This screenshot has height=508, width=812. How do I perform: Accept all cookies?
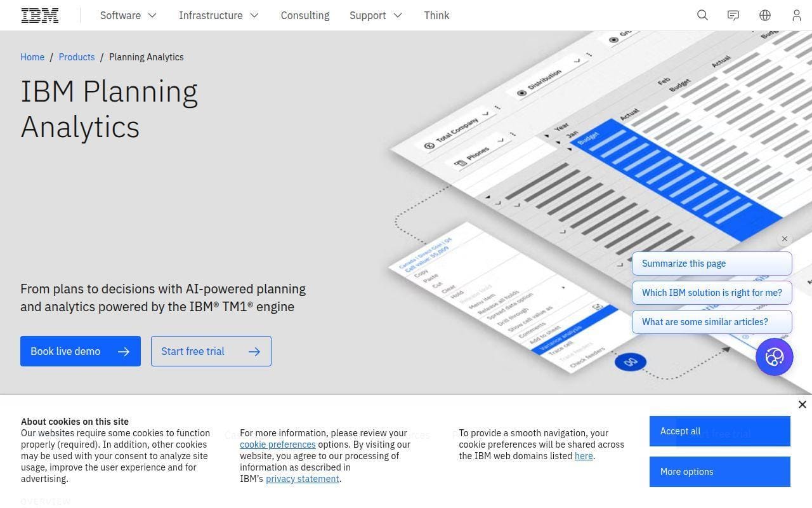click(x=720, y=431)
